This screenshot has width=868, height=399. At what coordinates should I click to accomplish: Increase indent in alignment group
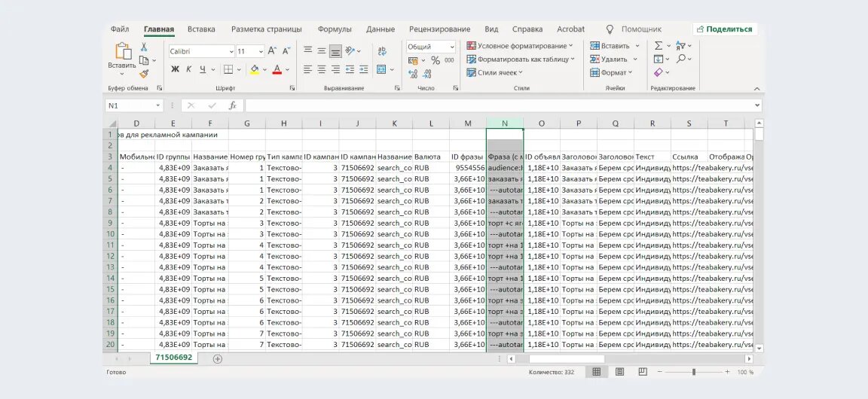point(363,69)
